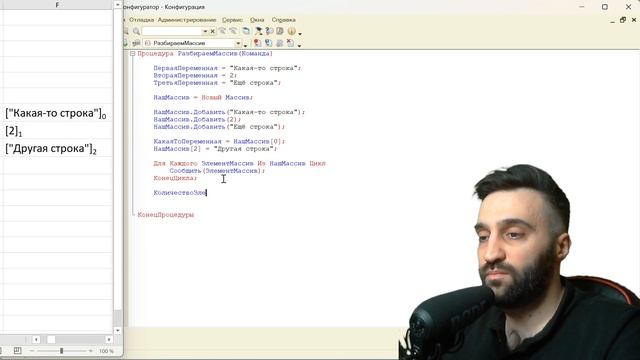Select the cell with ["Какая-то строка"]
640x360 pixels.
(x=57, y=113)
